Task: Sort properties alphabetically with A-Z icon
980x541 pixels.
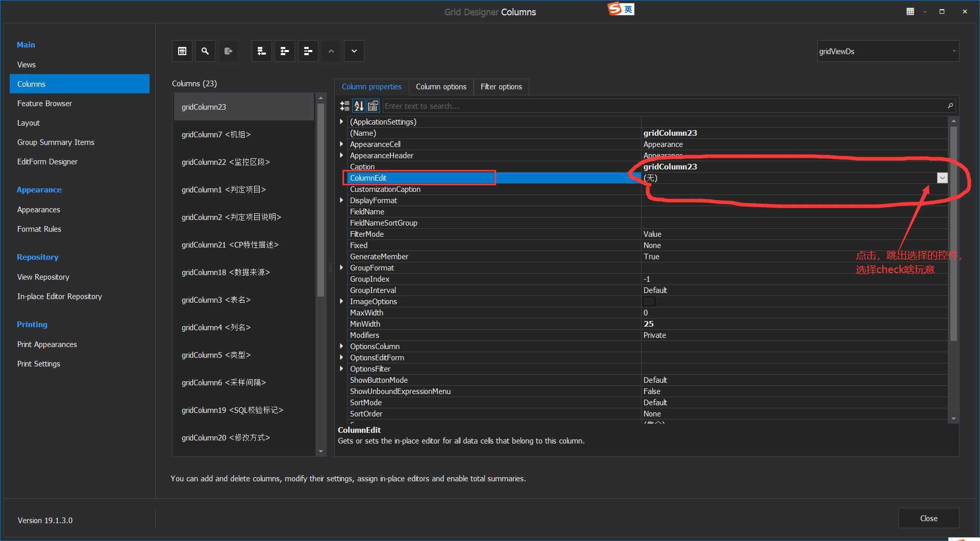Action: tap(359, 106)
